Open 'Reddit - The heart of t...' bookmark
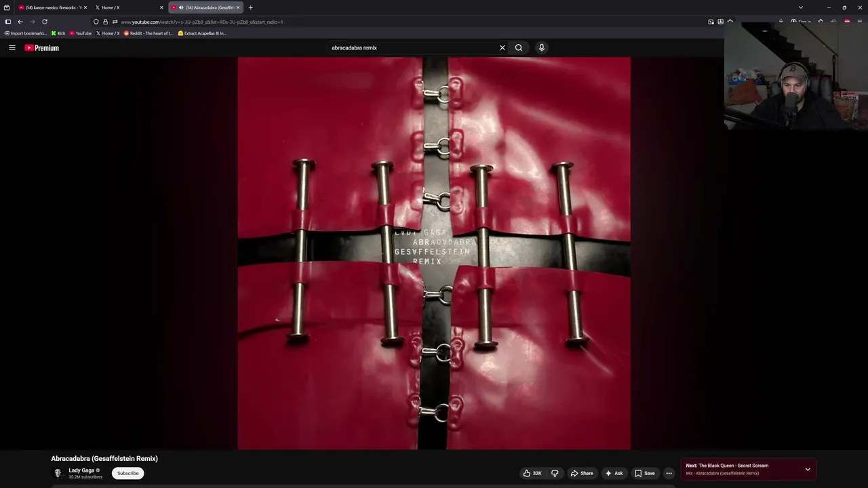This screenshot has height=488, width=868. coord(149,33)
